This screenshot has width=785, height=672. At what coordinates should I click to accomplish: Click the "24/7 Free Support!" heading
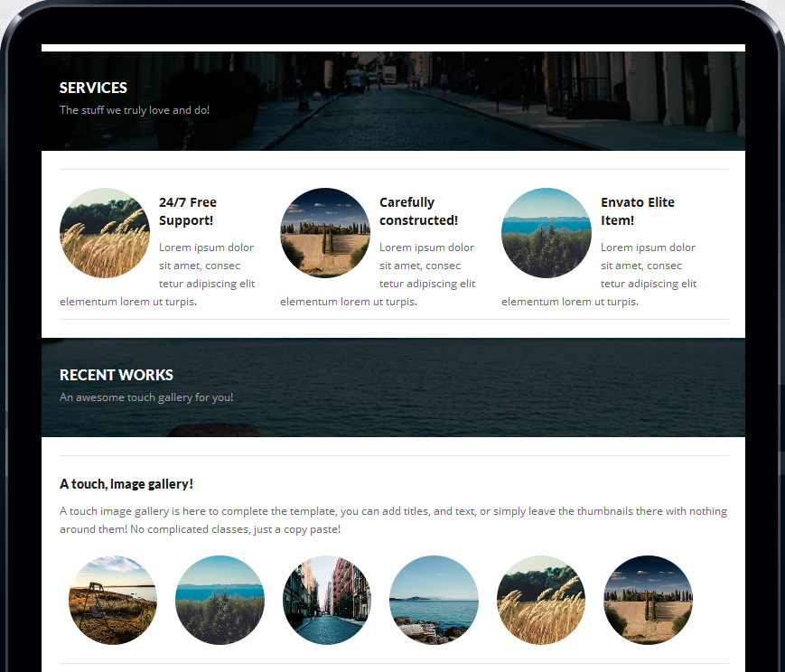tap(188, 211)
